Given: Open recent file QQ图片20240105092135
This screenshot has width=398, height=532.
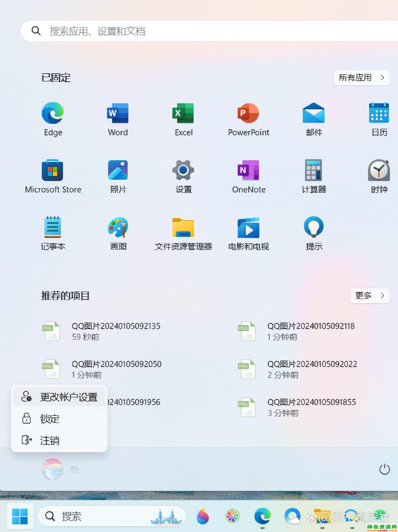Looking at the screenshot, I should point(101,331).
